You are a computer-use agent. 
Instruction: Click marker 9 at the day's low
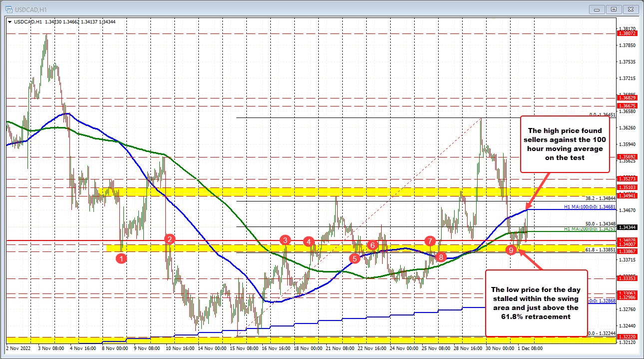pos(511,250)
